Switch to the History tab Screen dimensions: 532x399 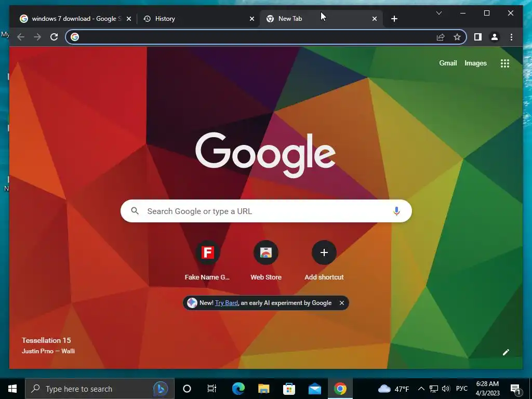[198, 19]
